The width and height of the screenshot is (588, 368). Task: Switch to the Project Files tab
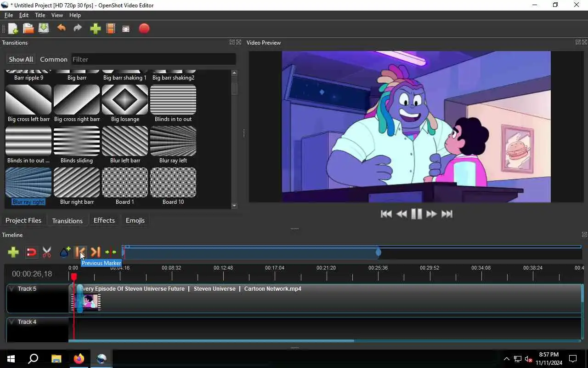click(x=23, y=220)
